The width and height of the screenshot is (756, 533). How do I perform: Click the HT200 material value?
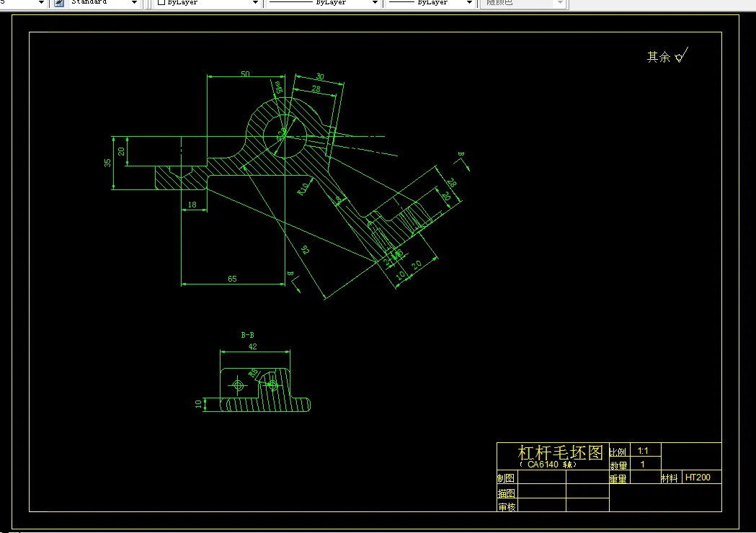698,477
